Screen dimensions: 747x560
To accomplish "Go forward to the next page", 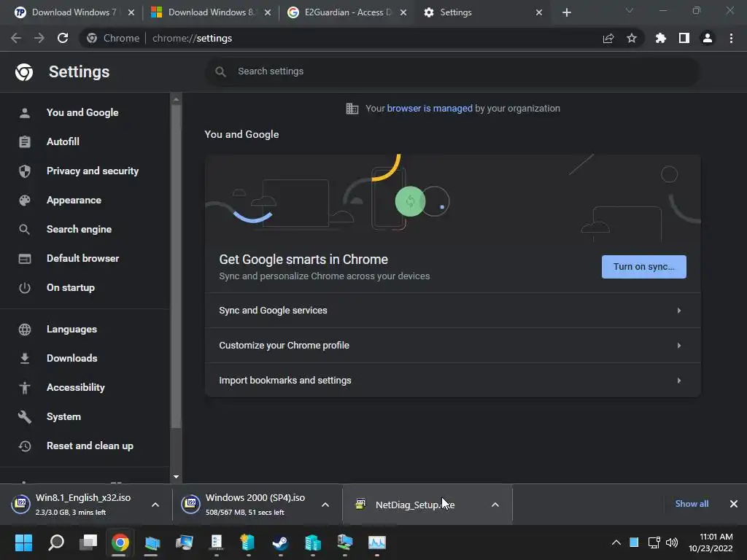I will (x=39, y=38).
